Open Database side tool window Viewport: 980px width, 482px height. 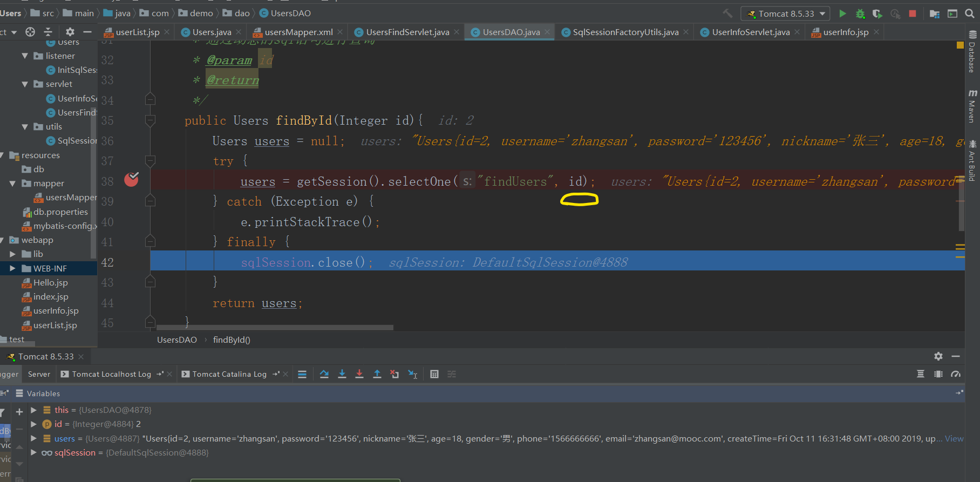click(x=972, y=51)
